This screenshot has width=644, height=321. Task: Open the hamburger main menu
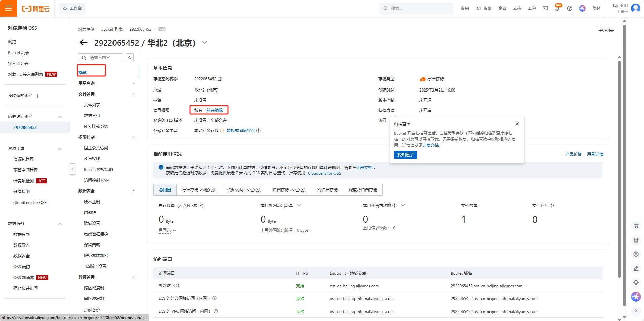point(8,8)
